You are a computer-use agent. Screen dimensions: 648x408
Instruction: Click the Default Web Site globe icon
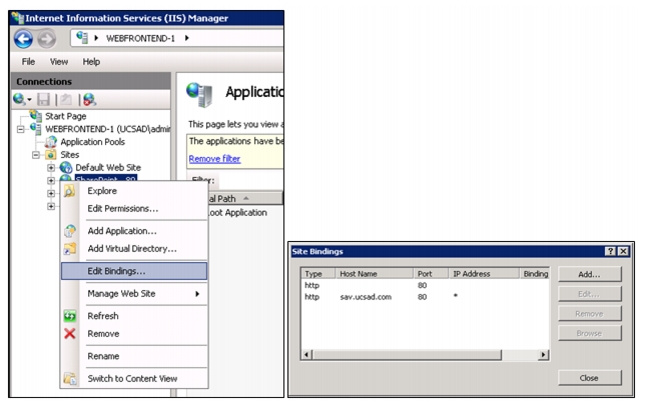[x=66, y=167]
